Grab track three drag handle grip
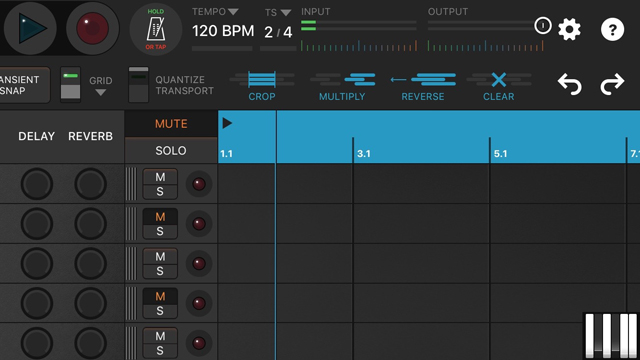The height and width of the screenshot is (360, 640). pyautogui.click(x=131, y=264)
